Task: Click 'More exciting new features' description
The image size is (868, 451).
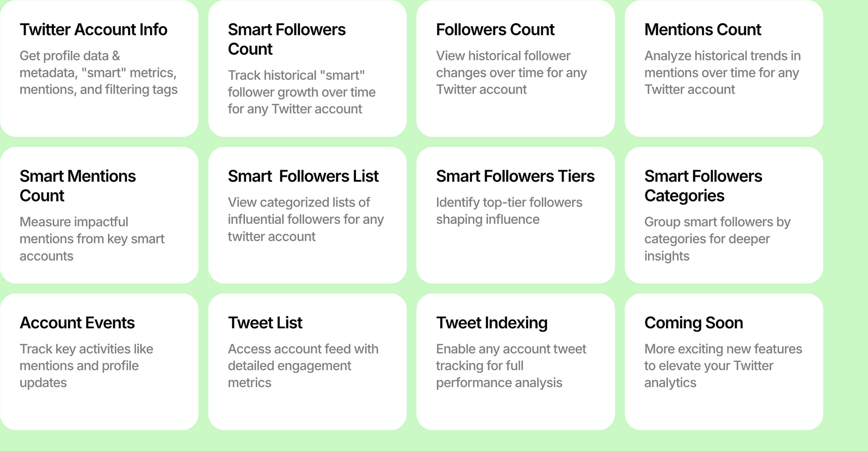Action: (723, 366)
